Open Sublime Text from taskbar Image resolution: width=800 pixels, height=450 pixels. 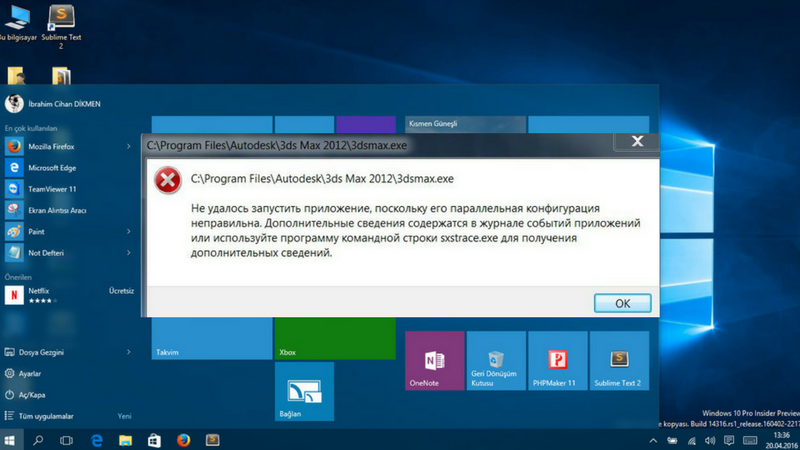coord(212,440)
